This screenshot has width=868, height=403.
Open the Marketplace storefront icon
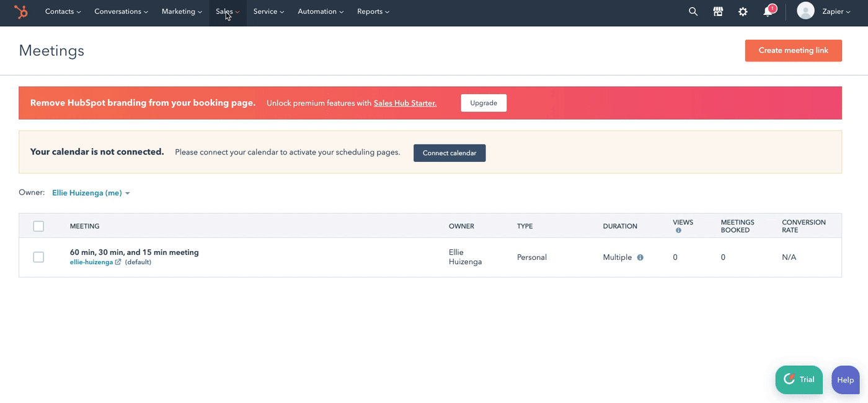click(x=718, y=12)
